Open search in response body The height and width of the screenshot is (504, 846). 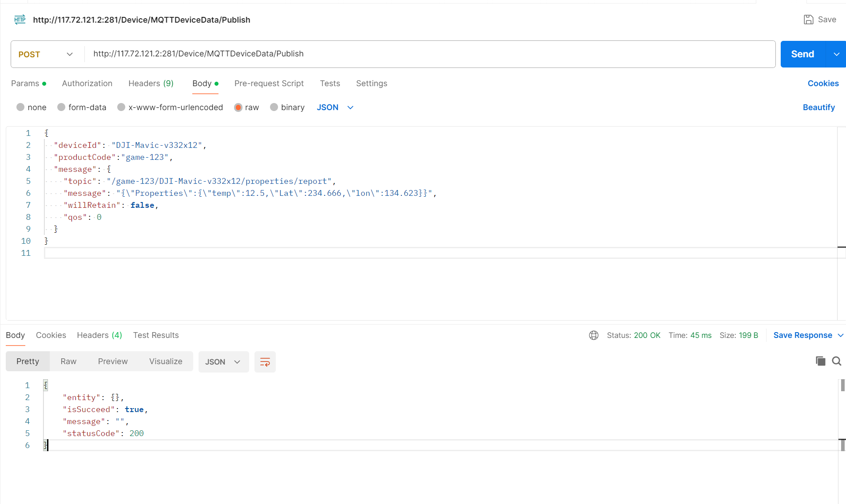[x=837, y=361]
